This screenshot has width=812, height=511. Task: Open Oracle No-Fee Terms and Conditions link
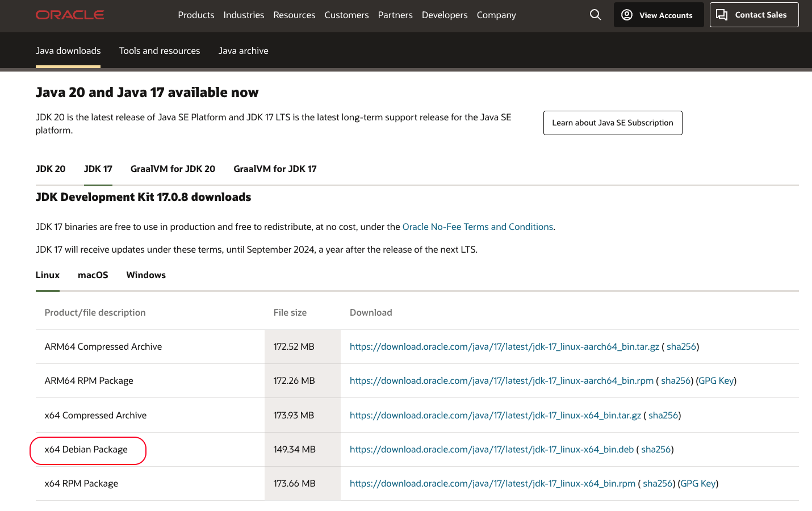point(478,227)
